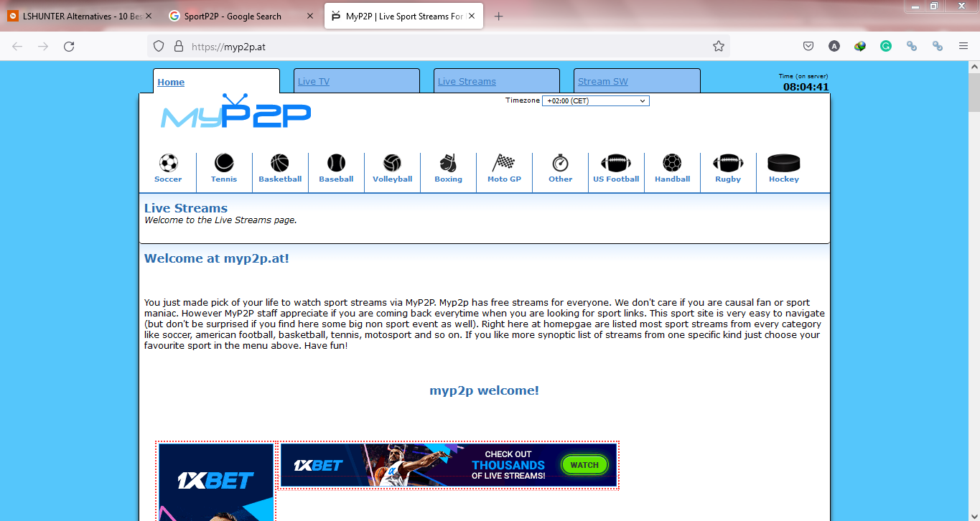Screen dimensions: 980x521
Task: Click the Soccer text link
Action: [168, 179]
